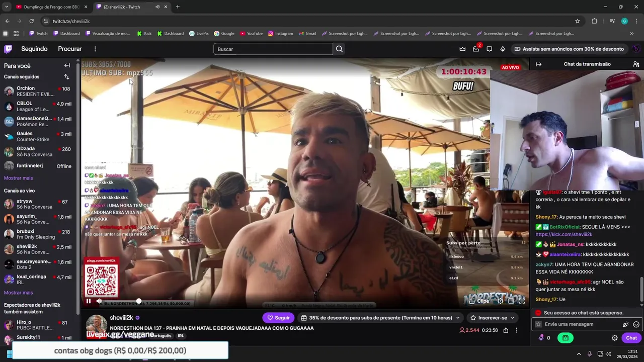
Task: Open new browser tab
Action: pyautogui.click(x=178, y=7)
